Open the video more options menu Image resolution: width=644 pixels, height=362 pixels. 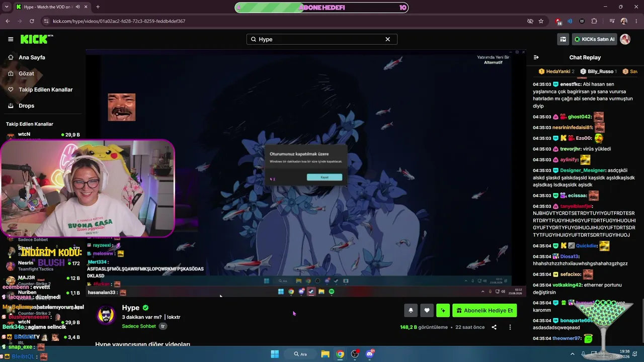[510, 327]
